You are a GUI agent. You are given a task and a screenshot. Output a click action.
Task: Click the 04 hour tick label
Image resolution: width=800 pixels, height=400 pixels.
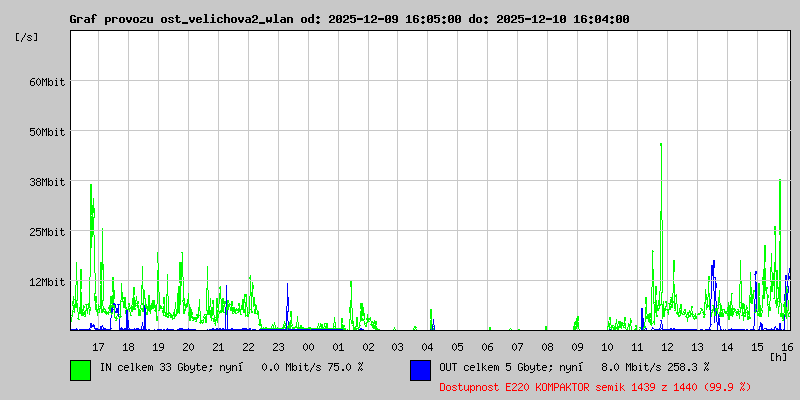click(428, 347)
